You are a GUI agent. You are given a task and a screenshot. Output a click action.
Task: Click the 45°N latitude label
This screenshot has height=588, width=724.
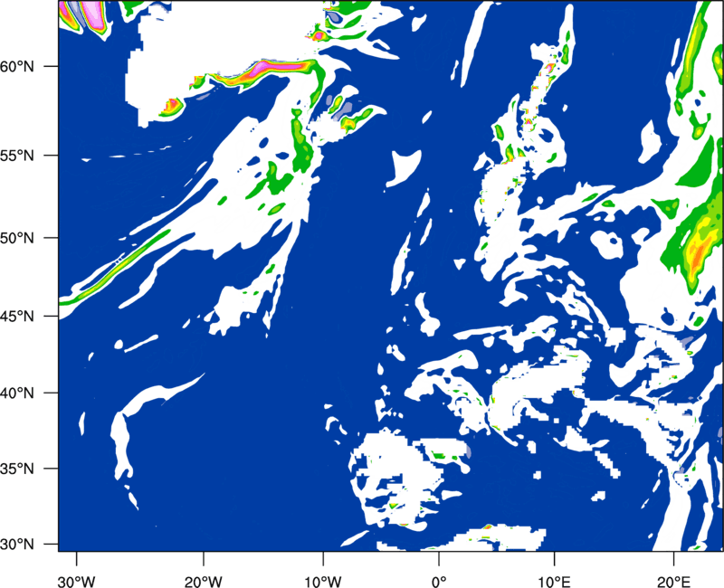coord(17,316)
